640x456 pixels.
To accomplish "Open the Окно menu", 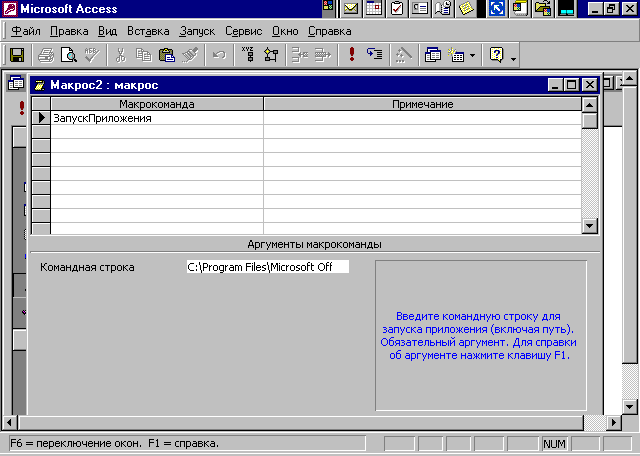I will (x=285, y=31).
